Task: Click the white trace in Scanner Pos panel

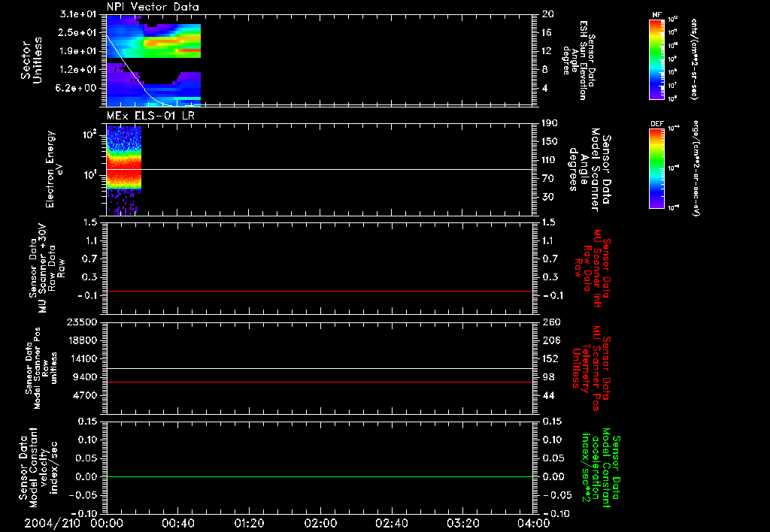Action: pyautogui.click(x=320, y=369)
